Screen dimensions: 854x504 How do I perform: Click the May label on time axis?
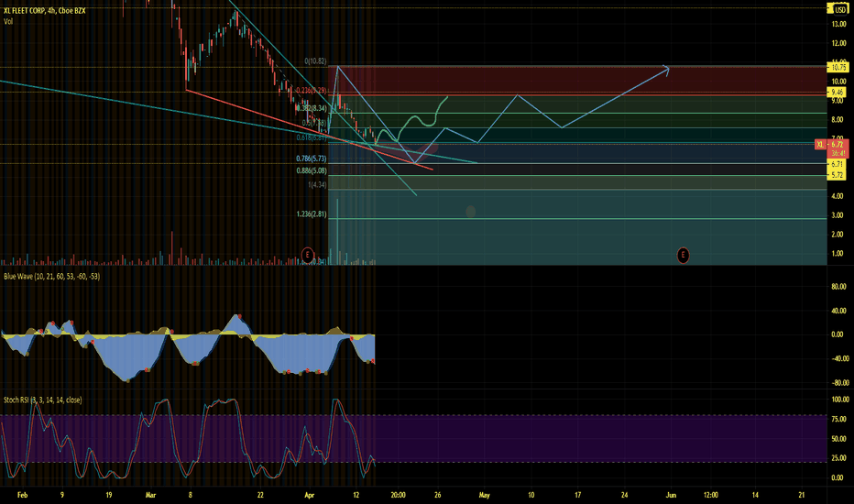click(x=484, y=495)
